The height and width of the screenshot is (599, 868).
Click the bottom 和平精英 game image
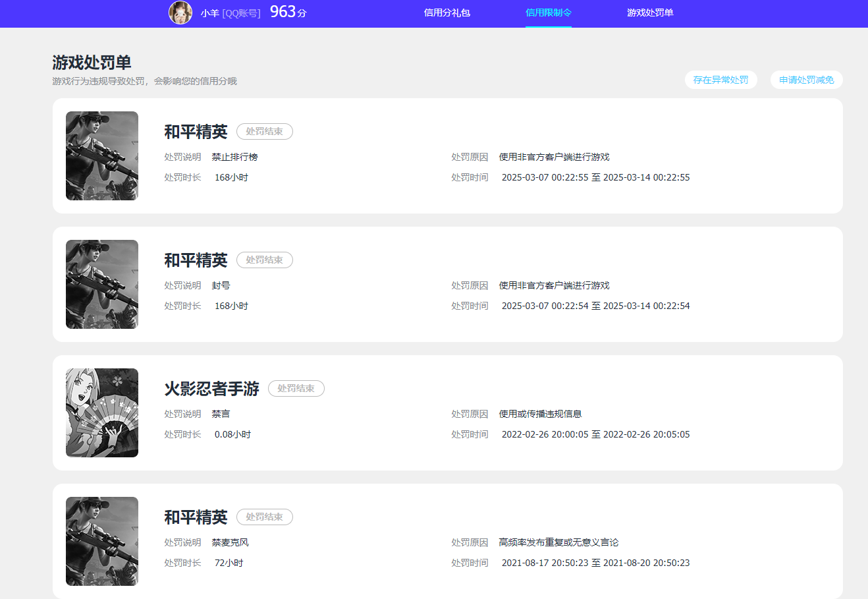tap(101, 541)
